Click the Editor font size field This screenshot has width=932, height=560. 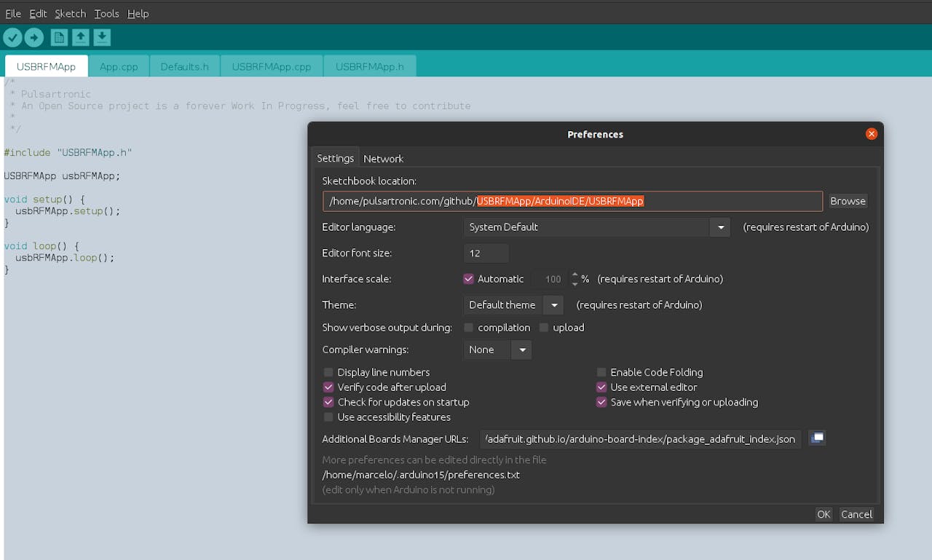coord(486,253)
